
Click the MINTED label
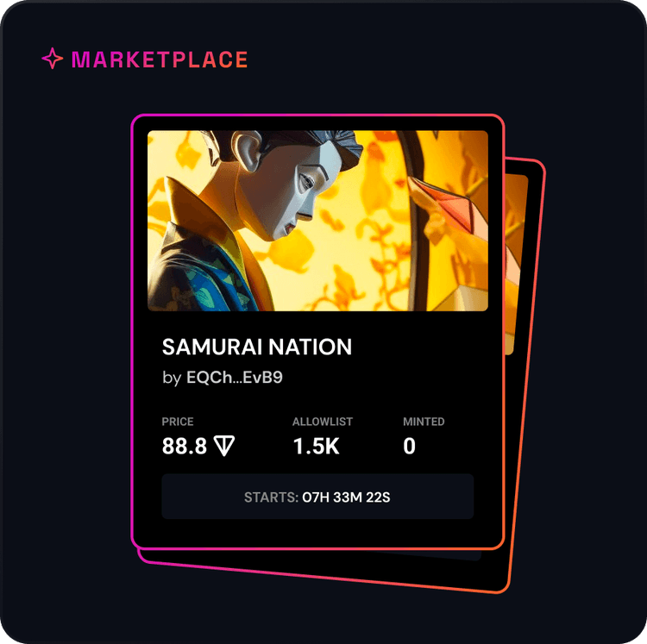click(424, 422)
